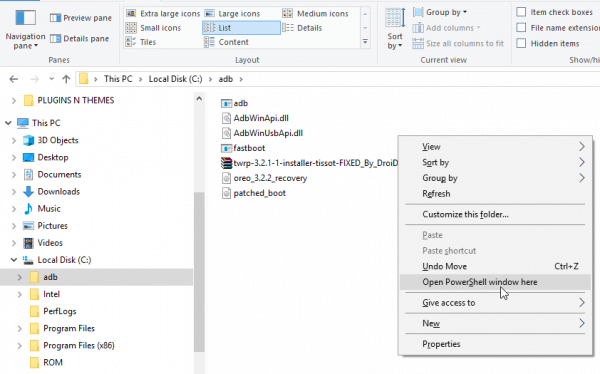Select Program Files (x86) folder
The width and height of the screenshot is (600, 374).
[79, 346]
